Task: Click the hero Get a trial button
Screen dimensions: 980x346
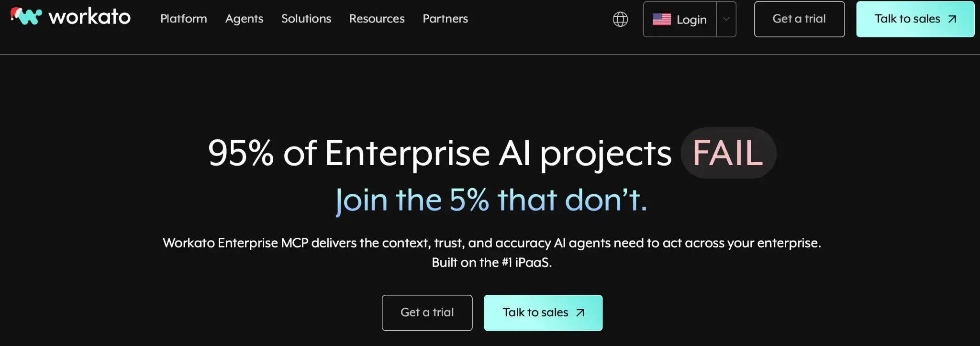Action: pyautogui.click(x=427, y=313)
